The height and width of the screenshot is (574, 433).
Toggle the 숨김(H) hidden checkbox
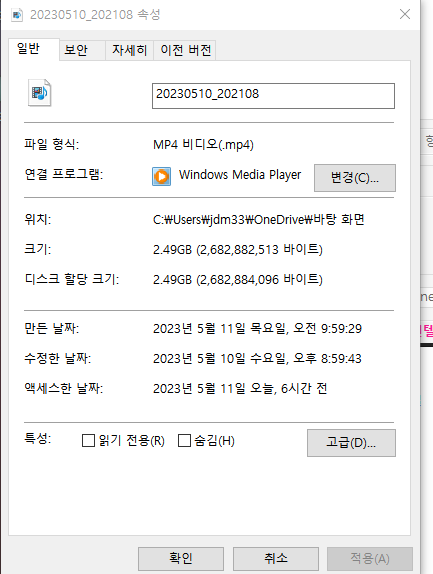pos(184,441)
